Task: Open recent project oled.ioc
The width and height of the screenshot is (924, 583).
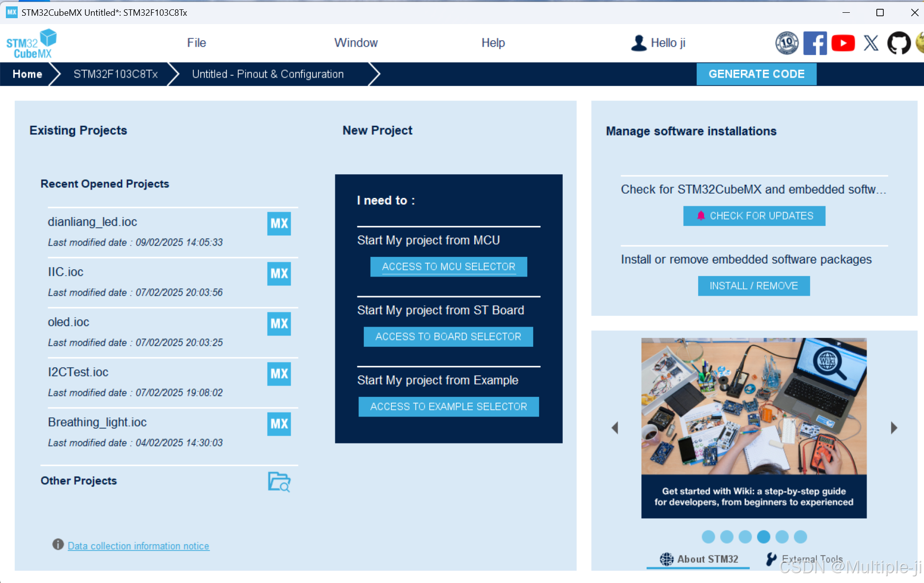Action: [x=68, y=322]
